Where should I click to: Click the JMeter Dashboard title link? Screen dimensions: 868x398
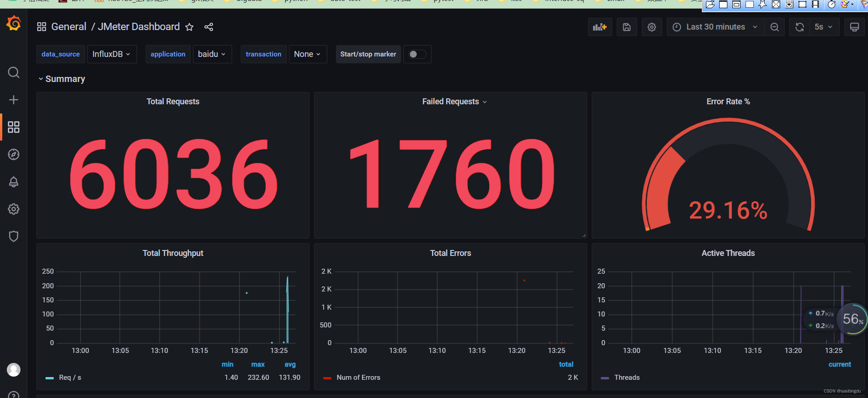pyautogui.click(x=139, y=27)
